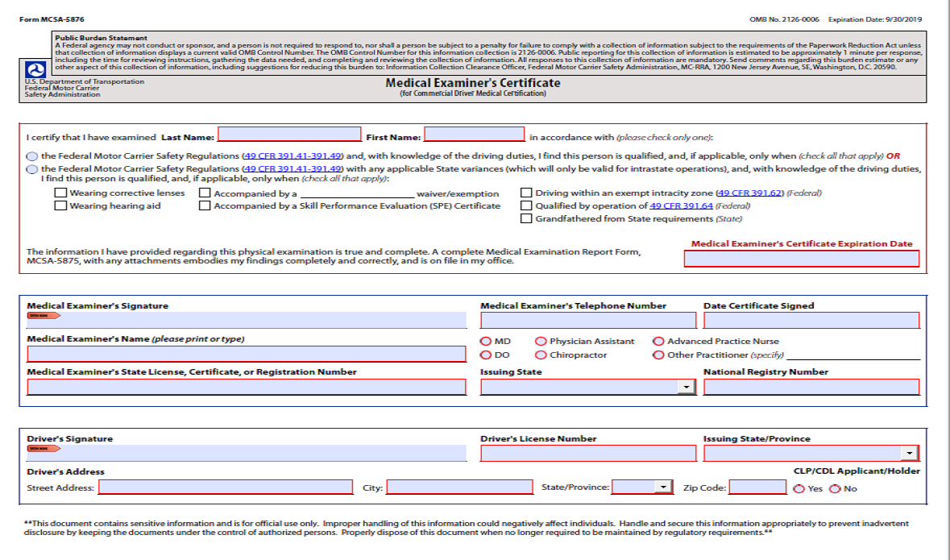Click the OMB No. 2126-0006 text

coord(784,19)
